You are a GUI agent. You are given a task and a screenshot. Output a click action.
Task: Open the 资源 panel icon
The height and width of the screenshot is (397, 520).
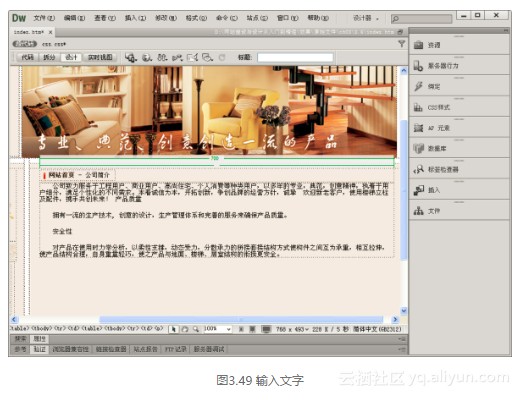point(418,45)
